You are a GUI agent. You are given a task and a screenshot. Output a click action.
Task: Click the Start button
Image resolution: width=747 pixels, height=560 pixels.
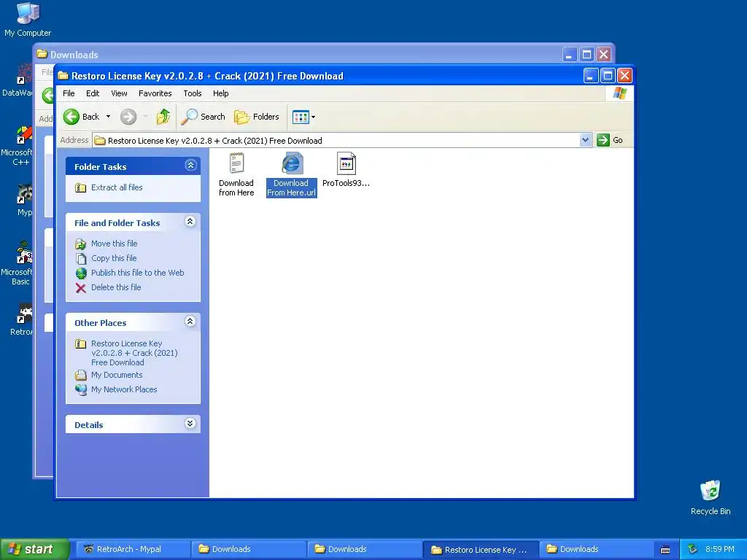click(x=34, y=550)
